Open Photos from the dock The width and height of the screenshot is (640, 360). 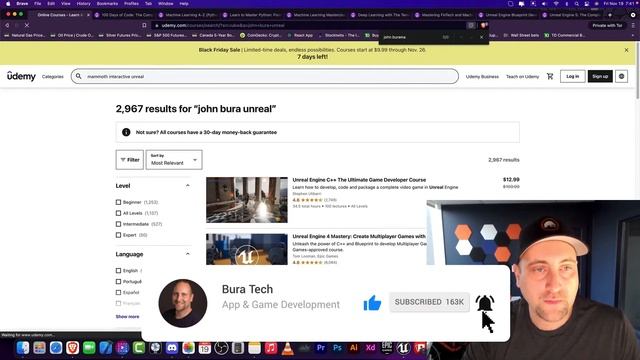(188, 348)
